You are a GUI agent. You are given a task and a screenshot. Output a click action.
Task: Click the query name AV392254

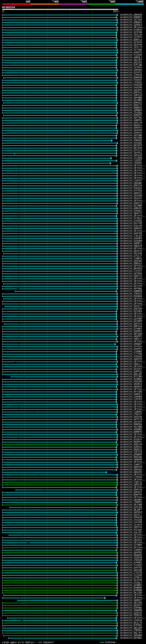tap(8, 7)
